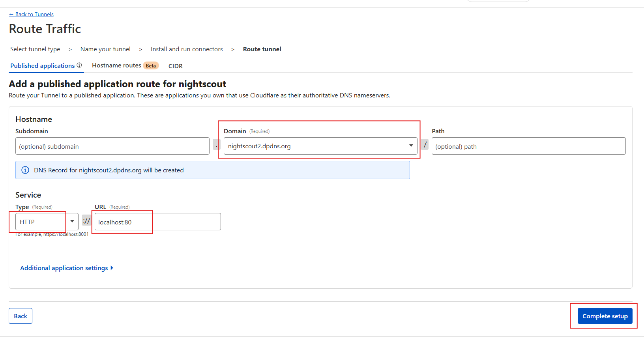Click the info icon in DNS Record notice
The image size is (644, 338).
point(25,170)
